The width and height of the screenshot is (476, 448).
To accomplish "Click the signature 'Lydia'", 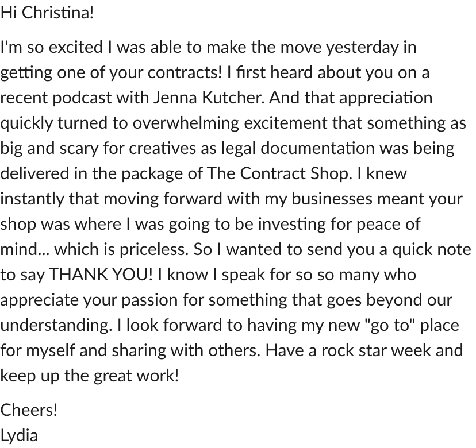I will pyautogui.click(x=19, y=436).
